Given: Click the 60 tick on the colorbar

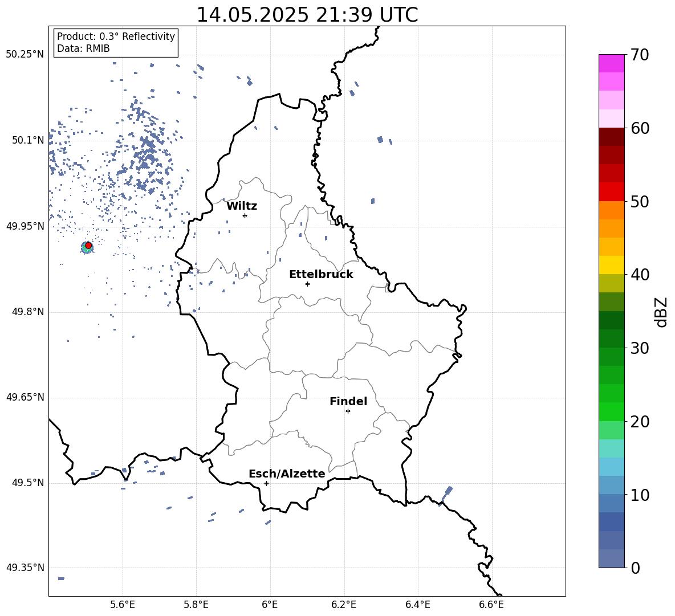Looking at the screenshot, I should coord(640,128).
